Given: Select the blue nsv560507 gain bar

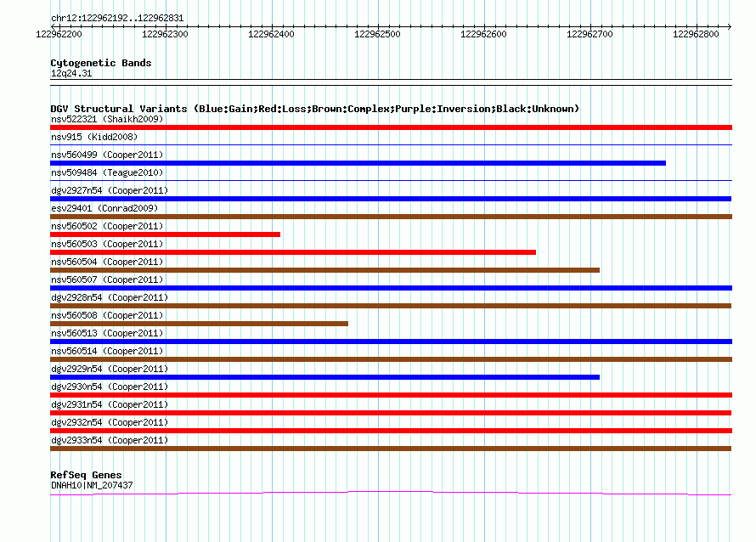Looking at the screenshot, I should pyautogui.click(x=391, y=288).
